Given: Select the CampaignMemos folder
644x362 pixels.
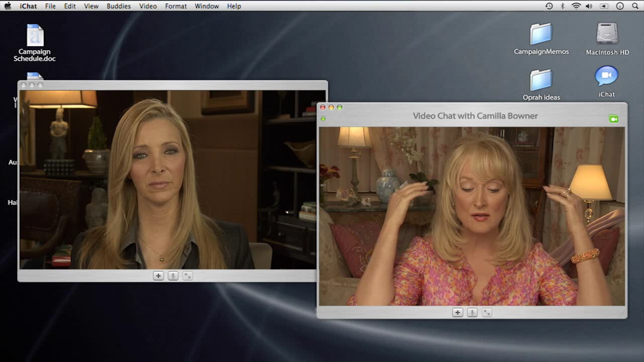Looking at the screenshot, I should click(x=541, y=39).
